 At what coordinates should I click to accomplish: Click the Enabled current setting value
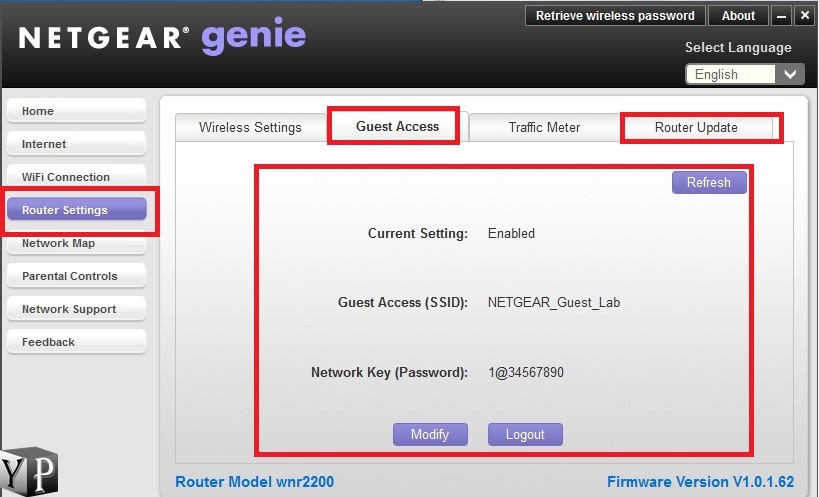click(511, 233)
